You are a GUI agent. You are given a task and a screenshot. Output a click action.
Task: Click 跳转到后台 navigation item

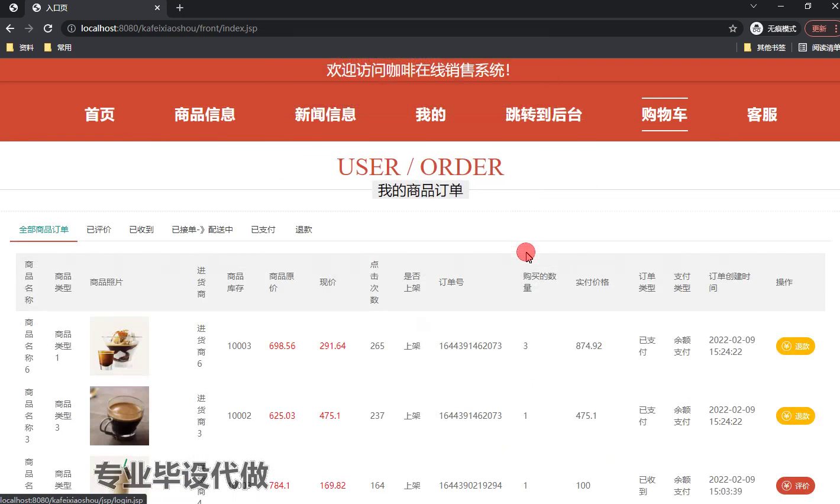click(x=544, y=115)
